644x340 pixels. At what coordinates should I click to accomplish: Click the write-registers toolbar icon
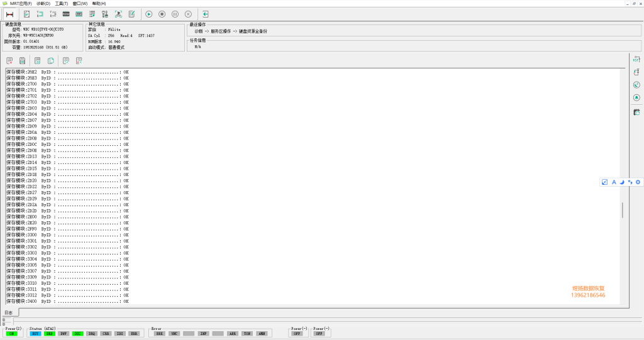coord(53,14)
